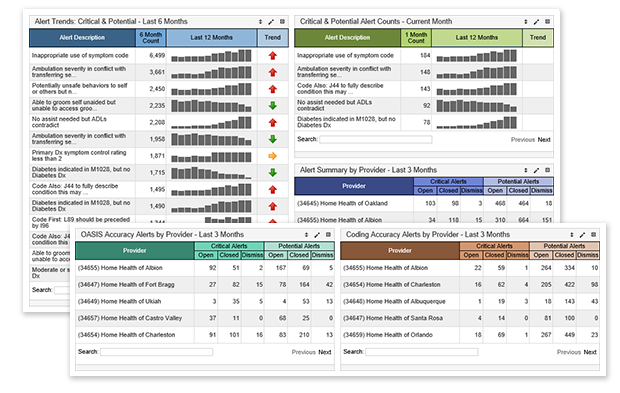The width and height of the screenshot is (620, 393).
Task: Click 'Inappropriate use of symptom code' in Alert Trends
Action: [80, 55]
